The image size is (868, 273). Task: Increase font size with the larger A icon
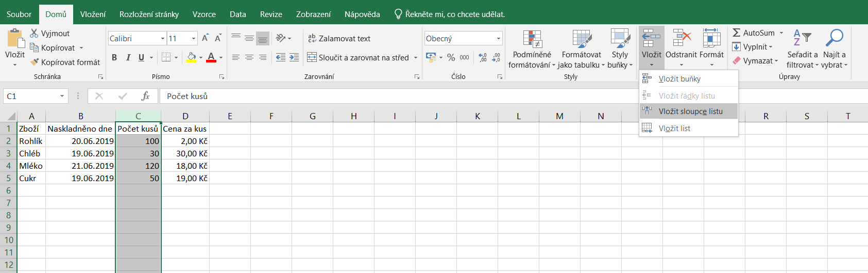(205, 38)
